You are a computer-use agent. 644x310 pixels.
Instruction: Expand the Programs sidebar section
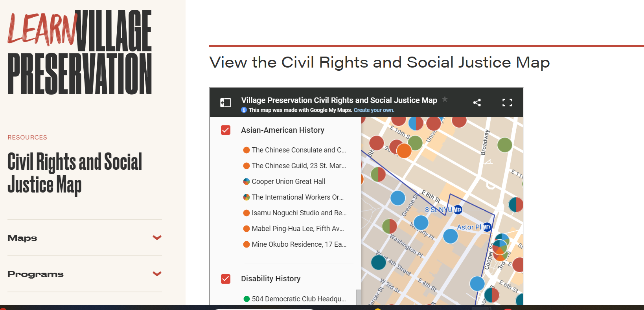point(157,274)
